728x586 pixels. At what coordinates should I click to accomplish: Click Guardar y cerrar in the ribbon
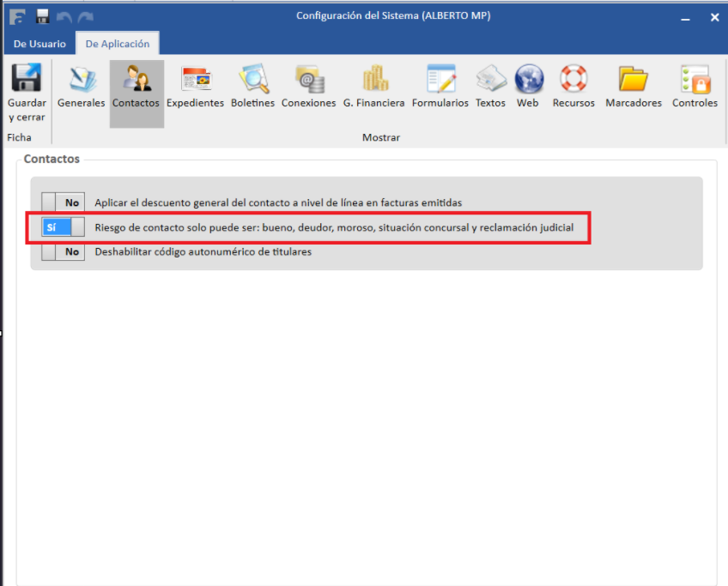[27, 93]
